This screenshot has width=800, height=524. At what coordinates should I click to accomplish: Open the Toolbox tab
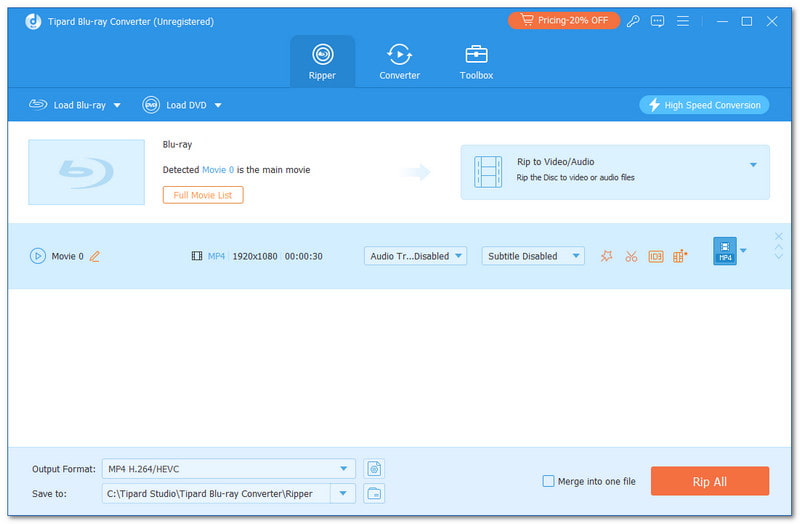[476, 62]
